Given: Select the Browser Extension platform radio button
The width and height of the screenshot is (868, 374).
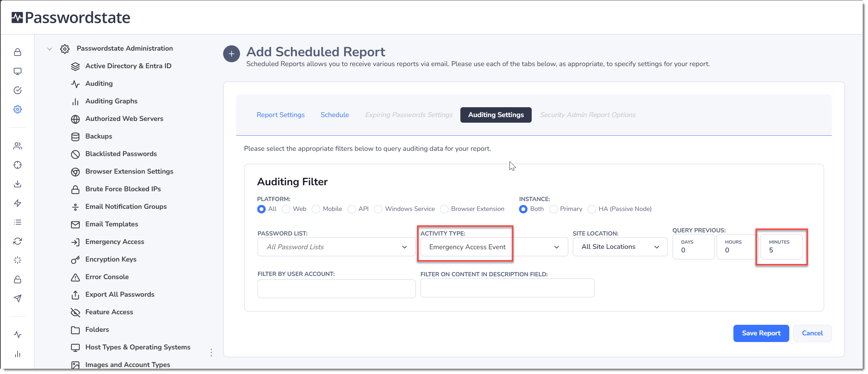Looking at the screenshot, I should pyautogui.click(x=444, y=209).
